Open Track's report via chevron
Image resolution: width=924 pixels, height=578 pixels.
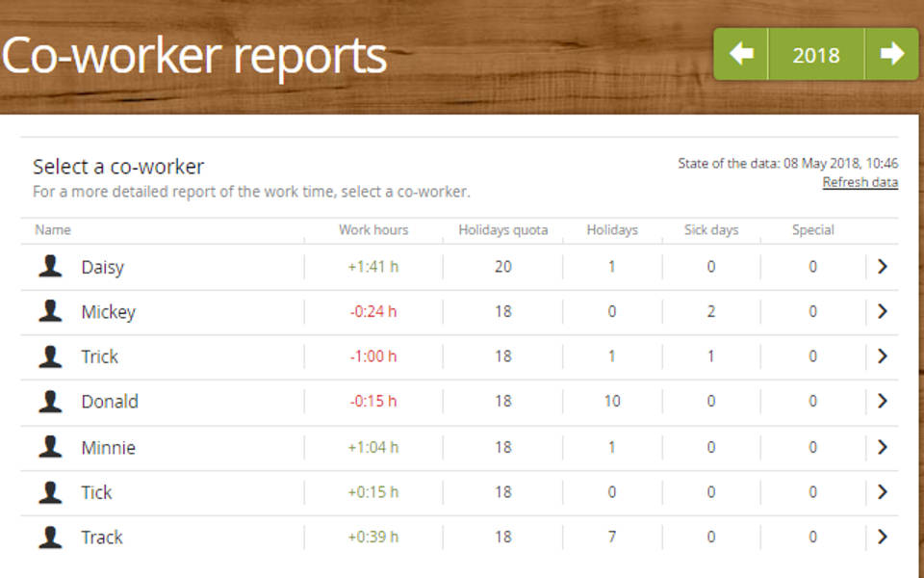coord(882,537)
